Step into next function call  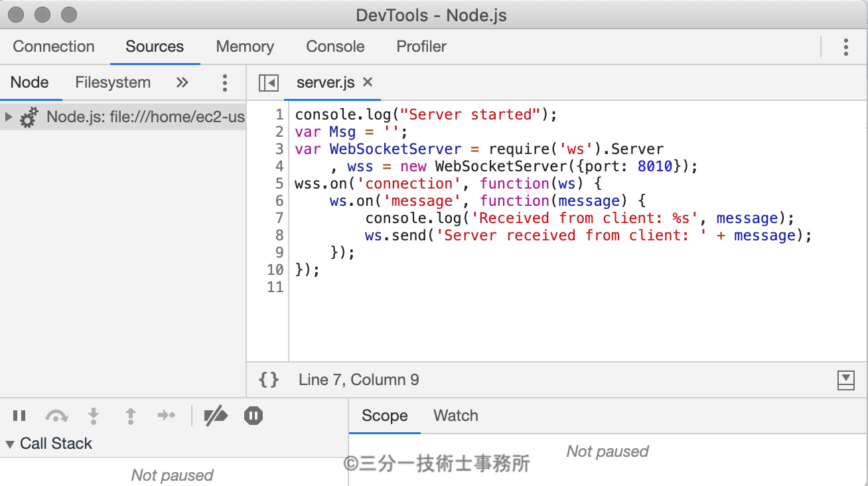[x=94, y=416]
